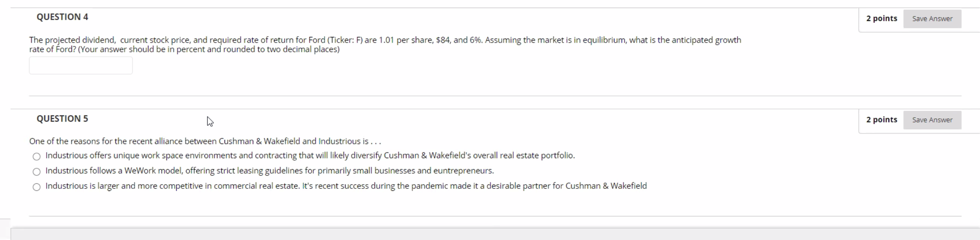This screenshot has width=980, height=240.
Task: Click the 'Industrious is larger and more competitive' text
Action: coord(346,186)
